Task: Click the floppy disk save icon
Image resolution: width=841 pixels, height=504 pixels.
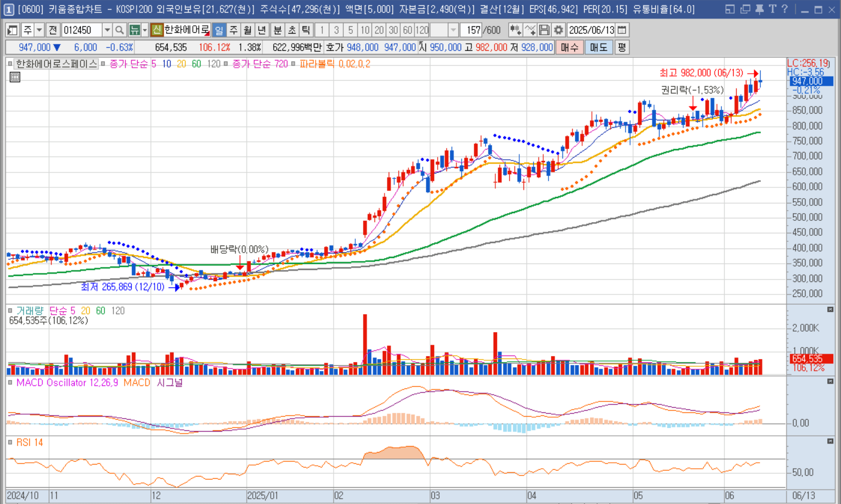Action: click(x=544, y=30)
